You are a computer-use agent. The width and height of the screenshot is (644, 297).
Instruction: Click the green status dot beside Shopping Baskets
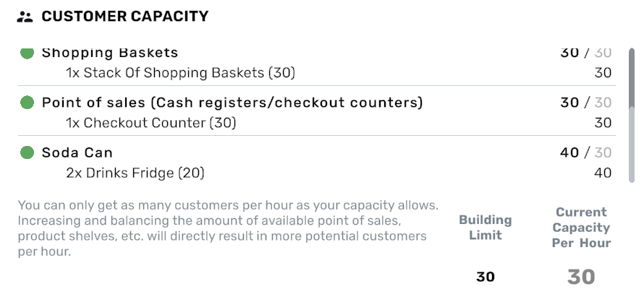(27, 53)
